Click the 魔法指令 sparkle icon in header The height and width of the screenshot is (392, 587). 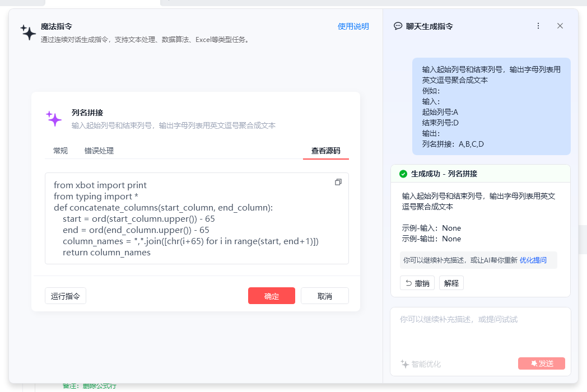pos(28,32)
